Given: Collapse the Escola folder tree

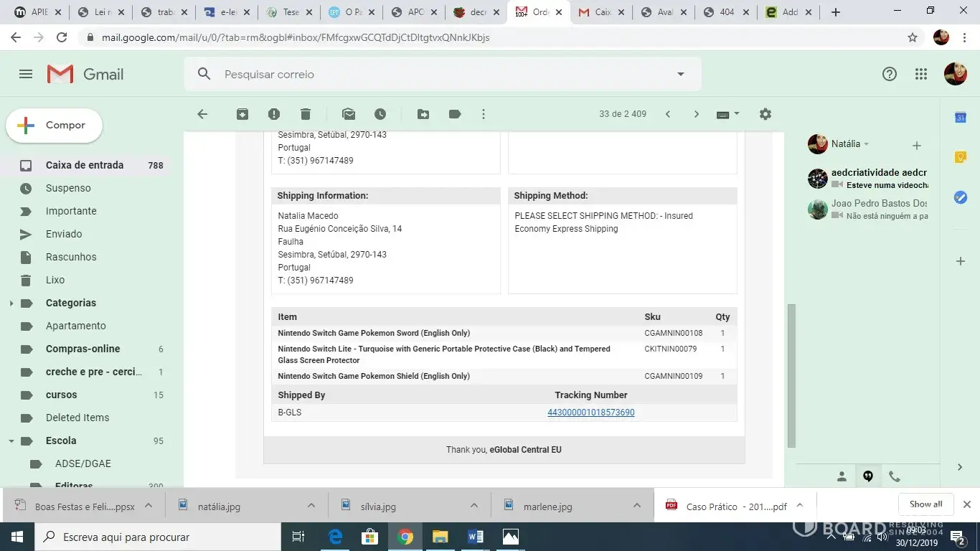Looking at the screenshot, I should click(11, 441).
